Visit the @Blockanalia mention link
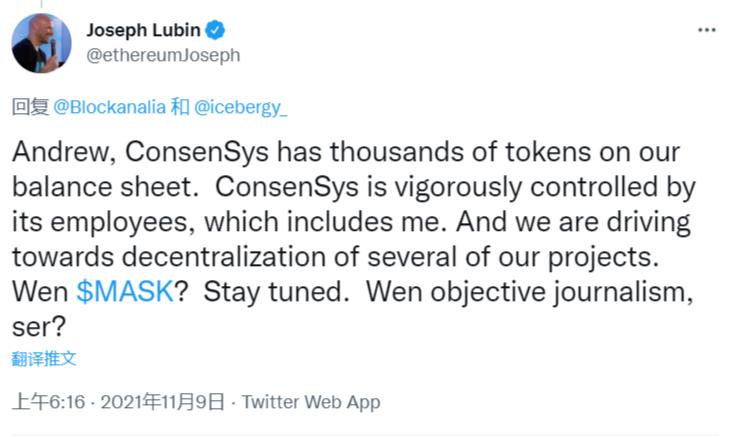Image resolution: width=737 pixels, height=437 pixels. (110, 107)
